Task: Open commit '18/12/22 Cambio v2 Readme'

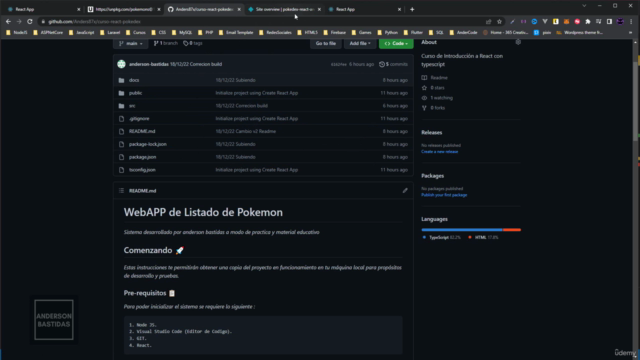Action: click(x=246, y=131)
